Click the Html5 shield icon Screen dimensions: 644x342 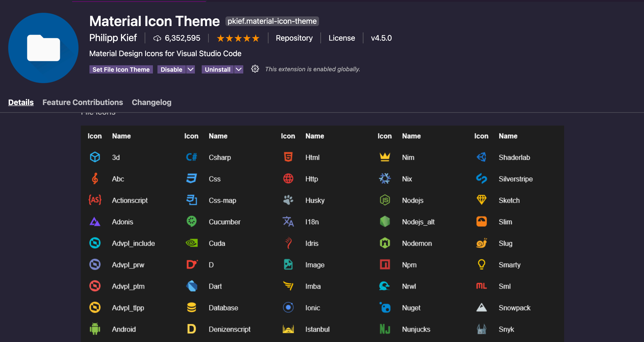click(x=288, y=157)
